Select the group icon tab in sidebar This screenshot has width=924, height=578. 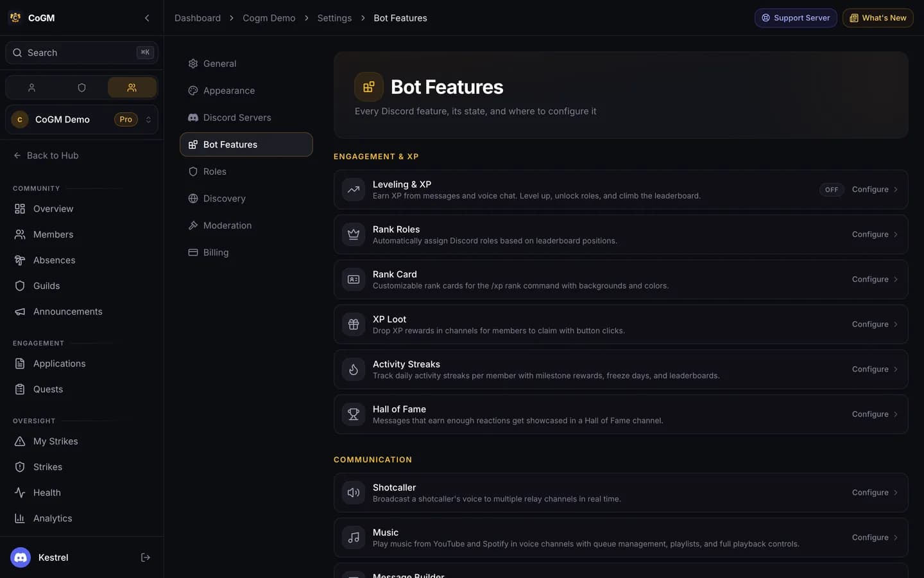132,87
